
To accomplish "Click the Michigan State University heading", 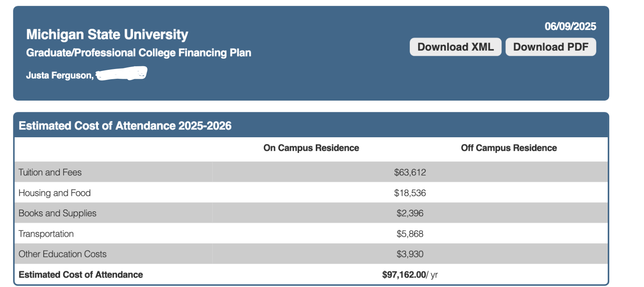I will (107, 35).
